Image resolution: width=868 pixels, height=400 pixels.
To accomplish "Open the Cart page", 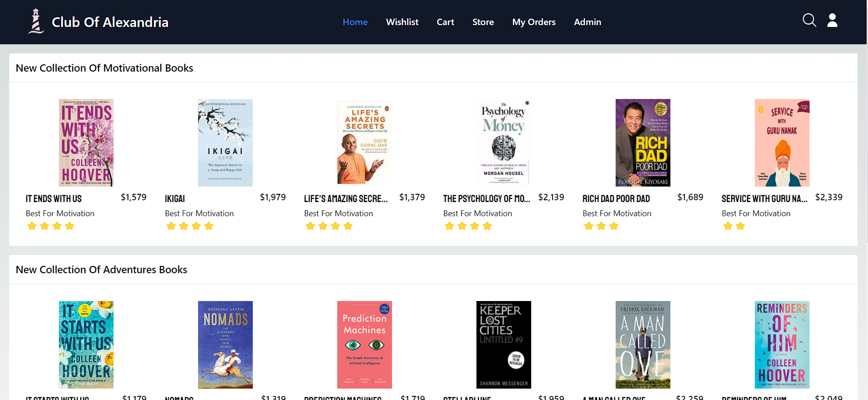I will [x=445, y=22].
